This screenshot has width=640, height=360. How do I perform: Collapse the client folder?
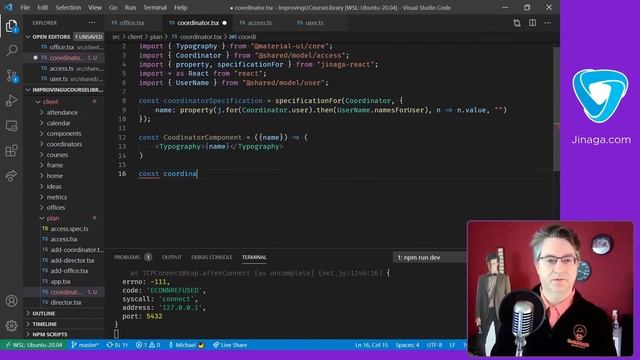(x=51, y=102)
